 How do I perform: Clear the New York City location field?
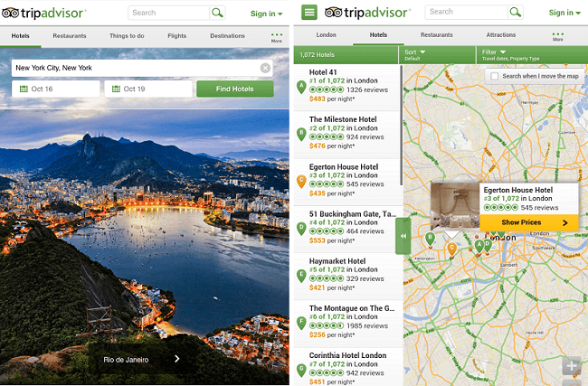265,68
